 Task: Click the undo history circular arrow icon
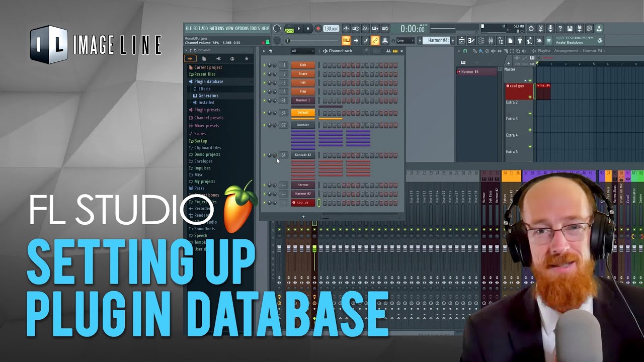click(531, 29)
